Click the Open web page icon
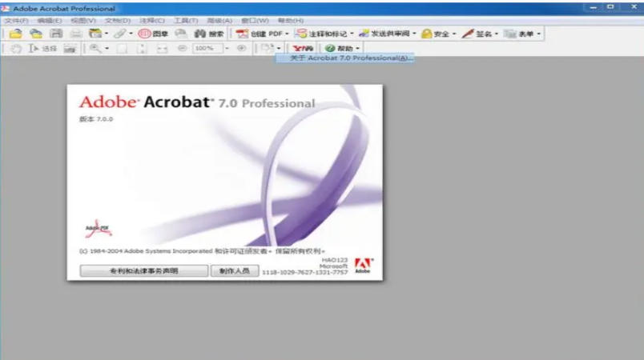 [36, 34]
